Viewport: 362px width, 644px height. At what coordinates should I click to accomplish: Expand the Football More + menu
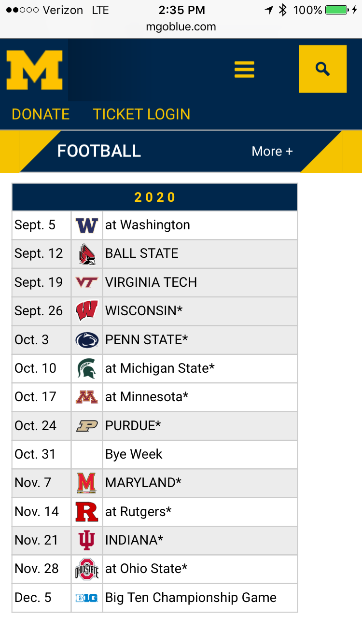click(272, 151)
